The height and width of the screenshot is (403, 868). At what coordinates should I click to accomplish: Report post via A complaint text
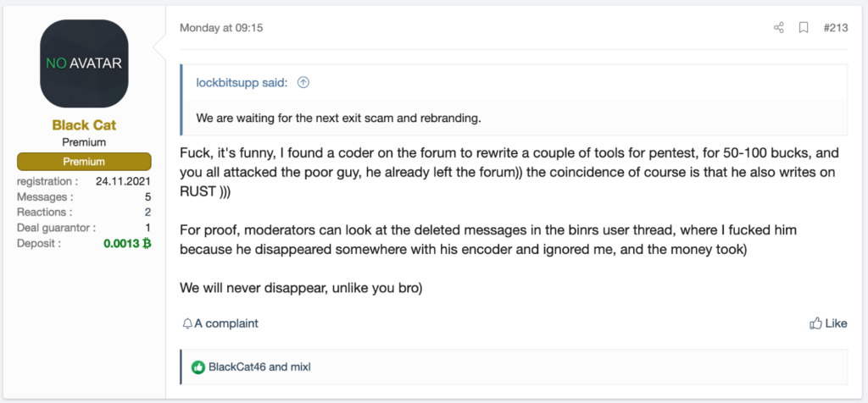[x=226, y=323]
